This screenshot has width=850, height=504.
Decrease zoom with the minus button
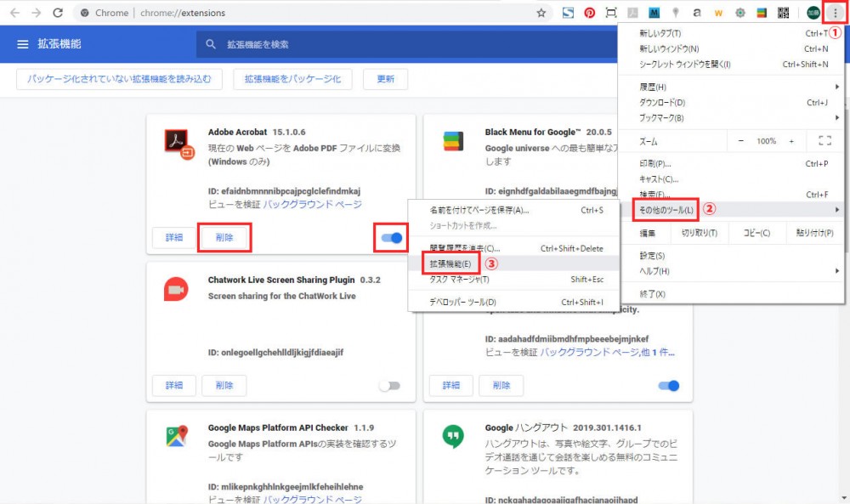pos(741,141)
